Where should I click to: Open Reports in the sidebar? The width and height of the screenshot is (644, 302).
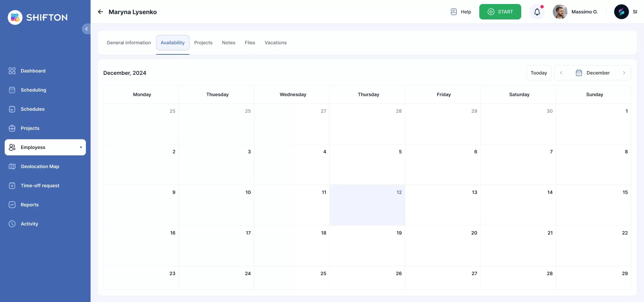tap(30, 205)
